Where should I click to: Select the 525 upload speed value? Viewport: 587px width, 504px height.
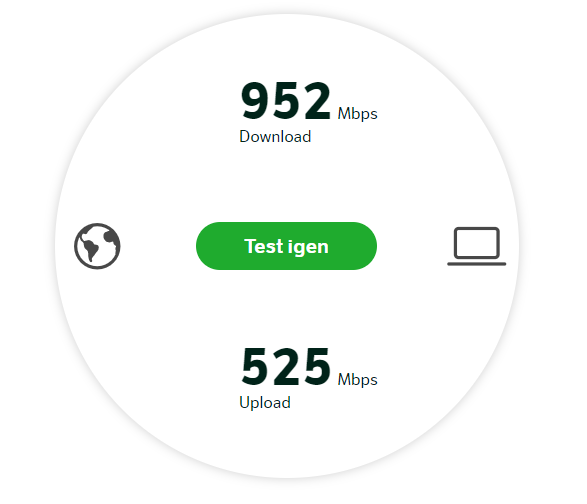286,367
